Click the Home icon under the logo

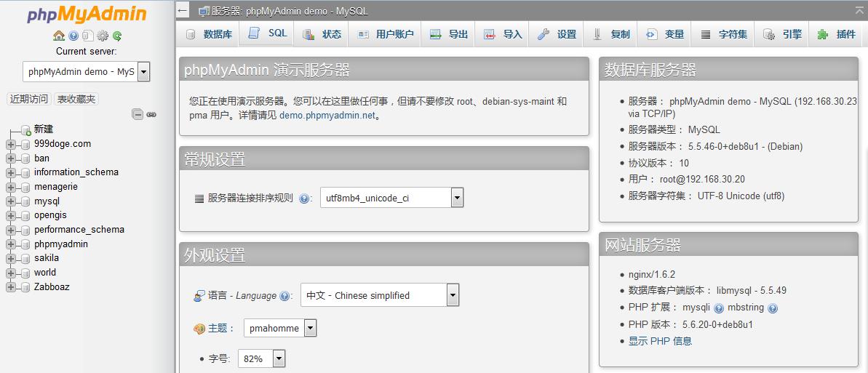[59, 36]
